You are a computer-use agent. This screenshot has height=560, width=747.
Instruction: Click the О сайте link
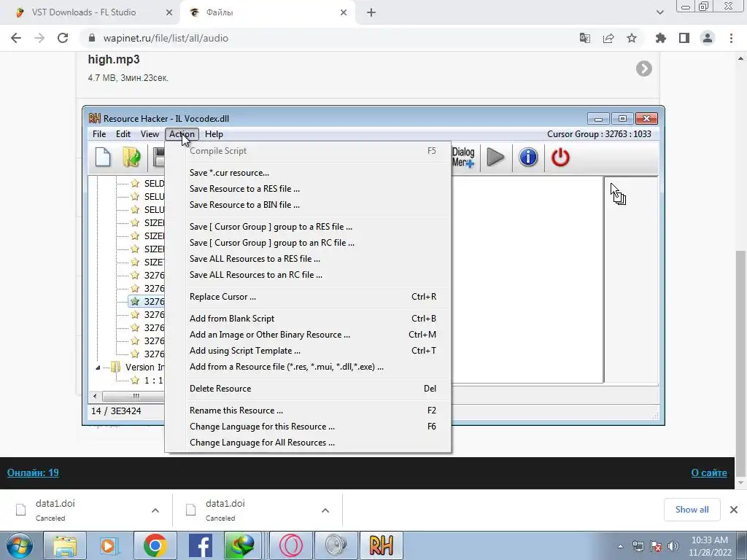click(x=709, y=472)
